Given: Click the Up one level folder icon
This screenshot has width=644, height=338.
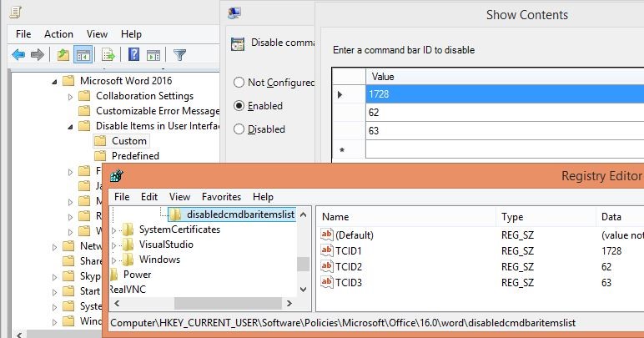Looking at the screenshot, I should (x=63, y=54).
